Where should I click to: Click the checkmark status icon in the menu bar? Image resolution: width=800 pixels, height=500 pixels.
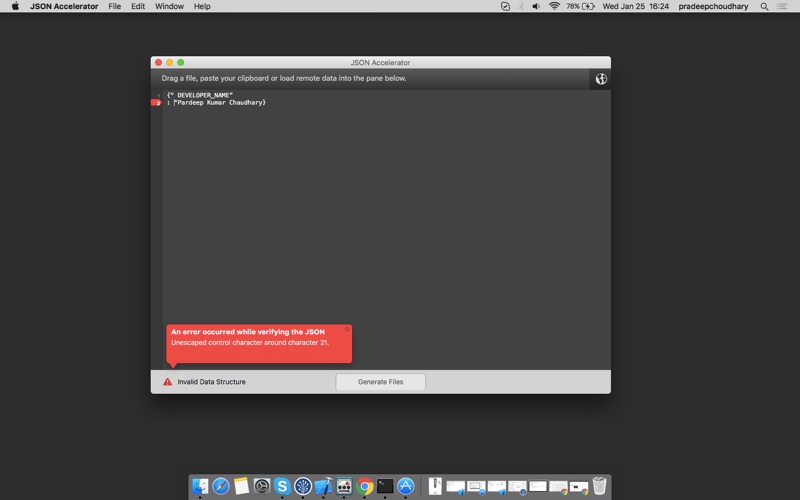(505, 6)
